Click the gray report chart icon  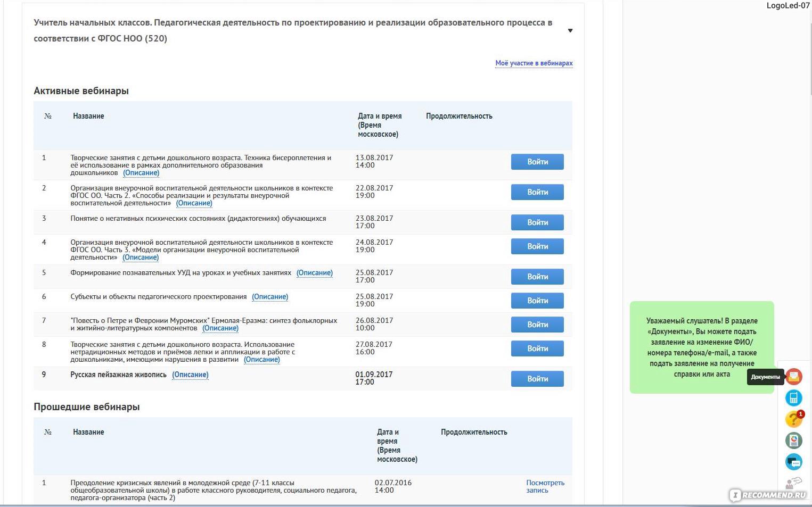pyautogui.click(x=794, y=440)
